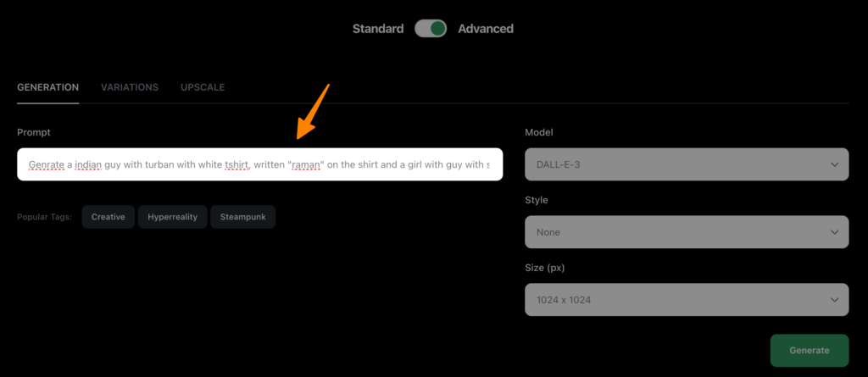
Task: Click inside the Prompt text field
Action: (x=259, y=164)
